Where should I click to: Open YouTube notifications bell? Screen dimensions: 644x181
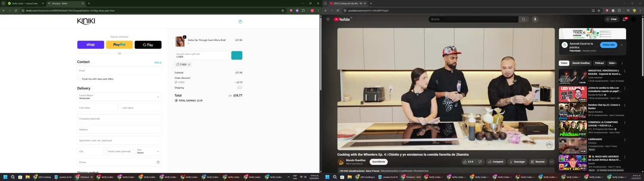pyautogui.click(x=624, y=19)
